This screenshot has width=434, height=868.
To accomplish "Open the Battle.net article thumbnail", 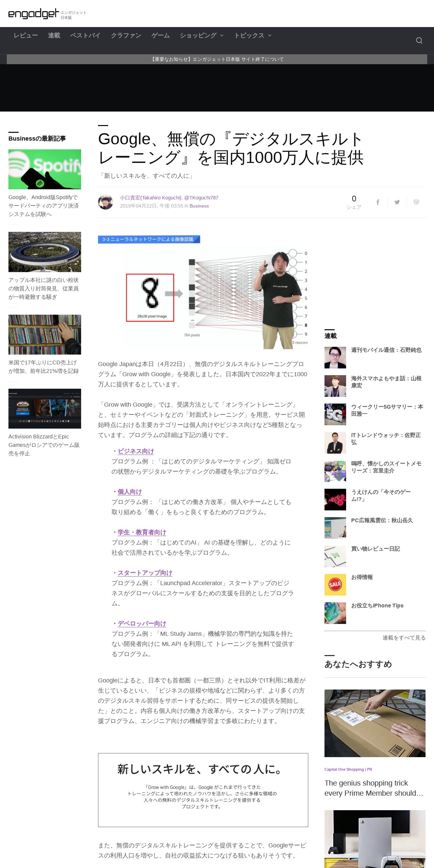I will point(45,409).
